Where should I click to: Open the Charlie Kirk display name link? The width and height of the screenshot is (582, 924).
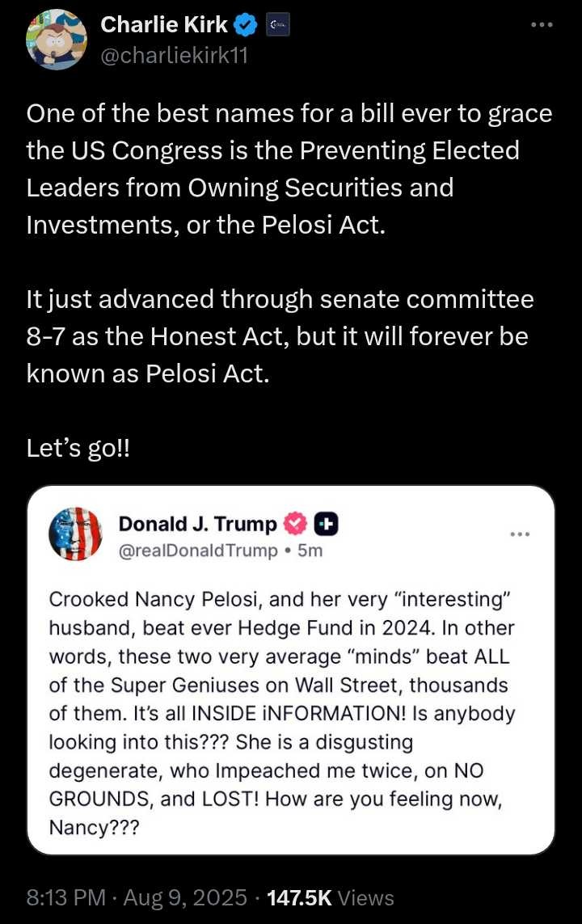click(x=164, y=25)
